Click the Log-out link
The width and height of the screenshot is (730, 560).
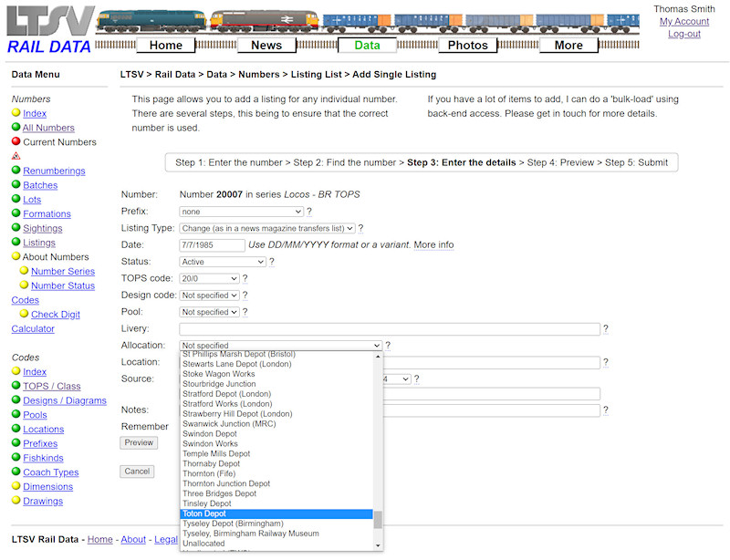tap(686, 34)
